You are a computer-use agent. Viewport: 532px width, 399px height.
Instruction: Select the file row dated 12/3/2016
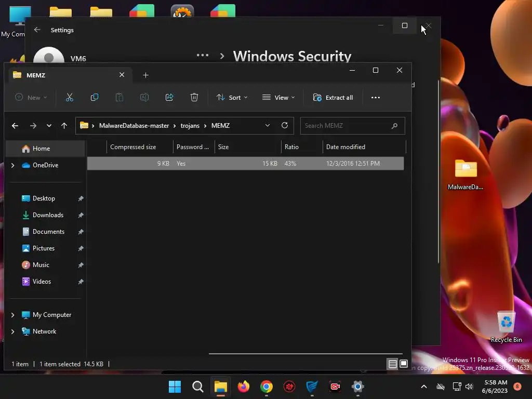[x=245, y=164]
